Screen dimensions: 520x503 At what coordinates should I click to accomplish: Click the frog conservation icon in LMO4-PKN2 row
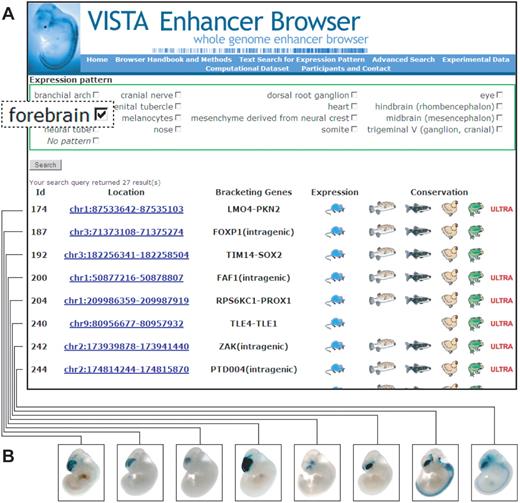point(476,209)
